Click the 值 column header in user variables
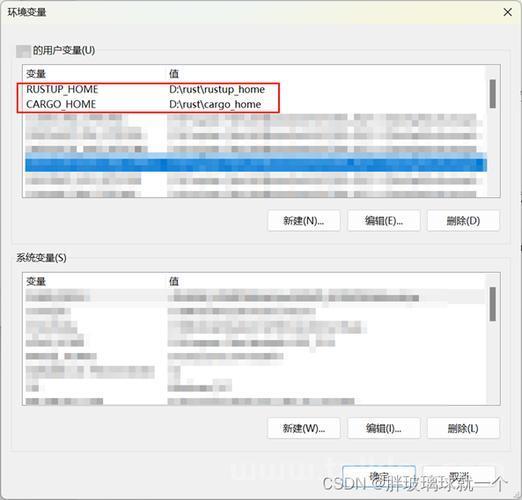The width and height of the screenshot is (522, 500). (x=174, y=74)
